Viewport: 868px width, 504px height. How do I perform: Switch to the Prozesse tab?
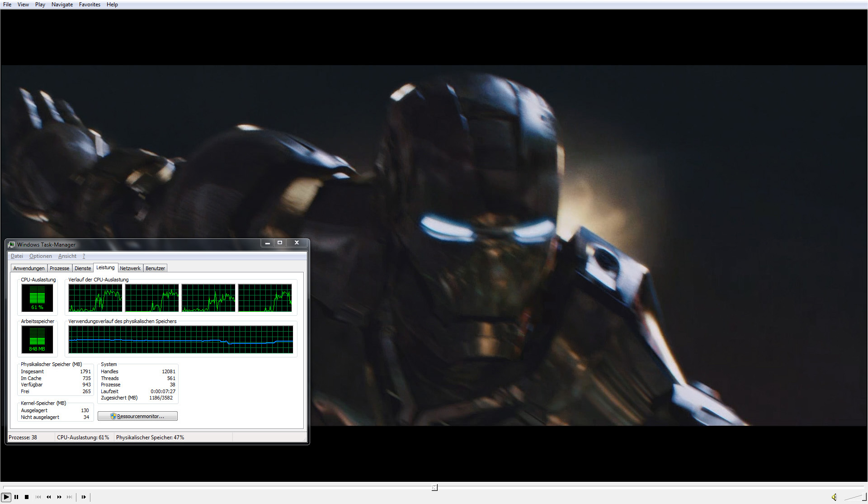[60, 268]
